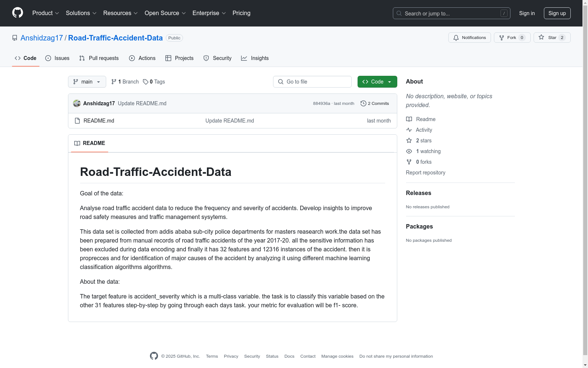Expand the green Code download dropdown
This screenshot has width=588, height=368.
pyautogui.click(x=377, y=82)
